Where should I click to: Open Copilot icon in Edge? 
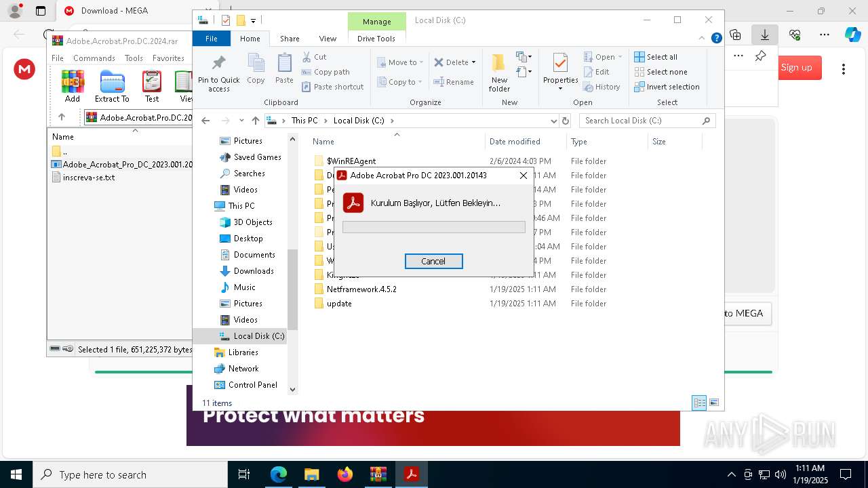coord(852,35)
